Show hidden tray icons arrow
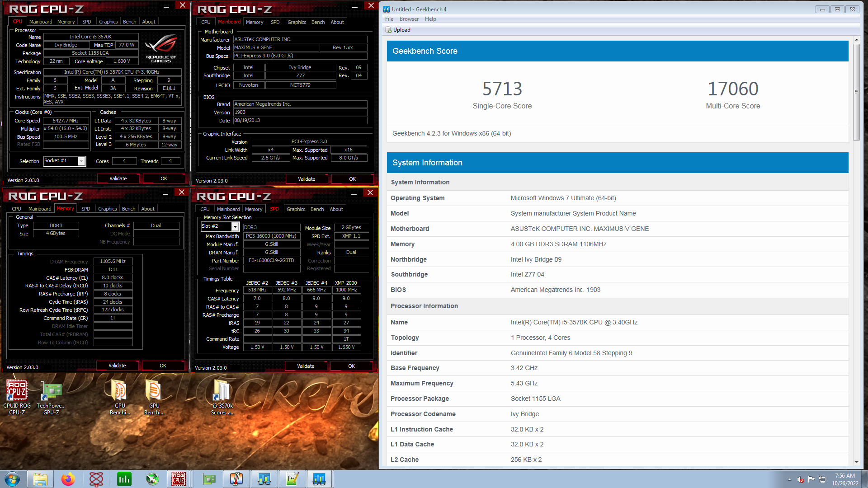The height and width of the screenshot is (488, 868). (x=790, y=479)
